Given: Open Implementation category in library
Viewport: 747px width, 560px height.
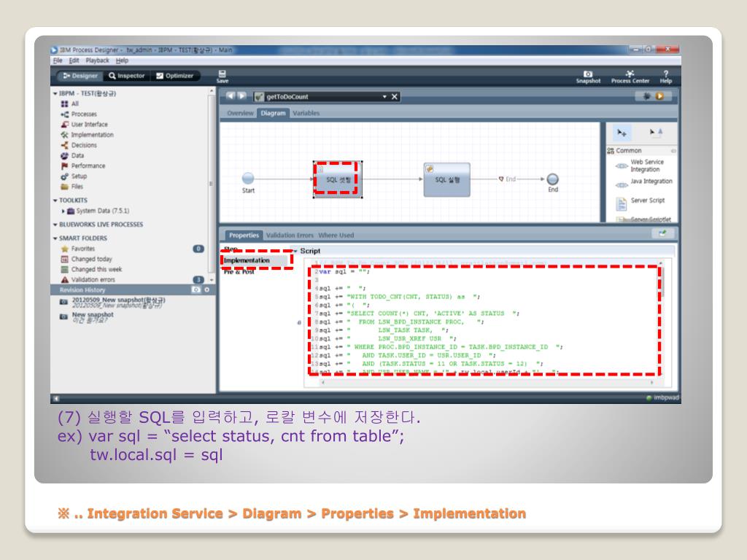Looking at the screenshot, I should point(87,135).
